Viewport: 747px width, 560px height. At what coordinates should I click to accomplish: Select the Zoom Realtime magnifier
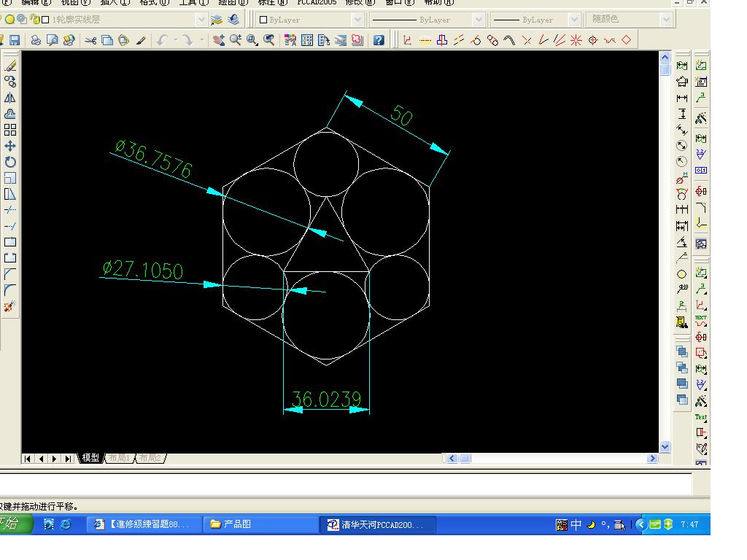point(236,41)
